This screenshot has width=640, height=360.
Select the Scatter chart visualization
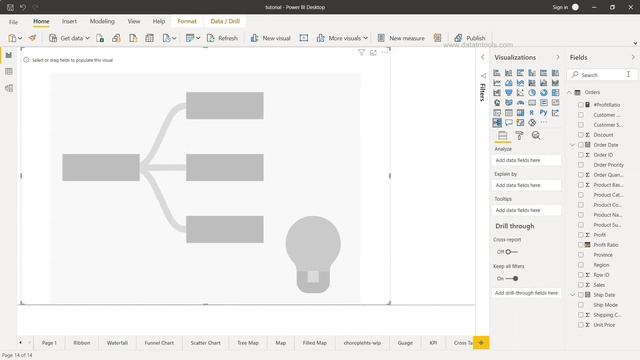click(x=520, y=93)
